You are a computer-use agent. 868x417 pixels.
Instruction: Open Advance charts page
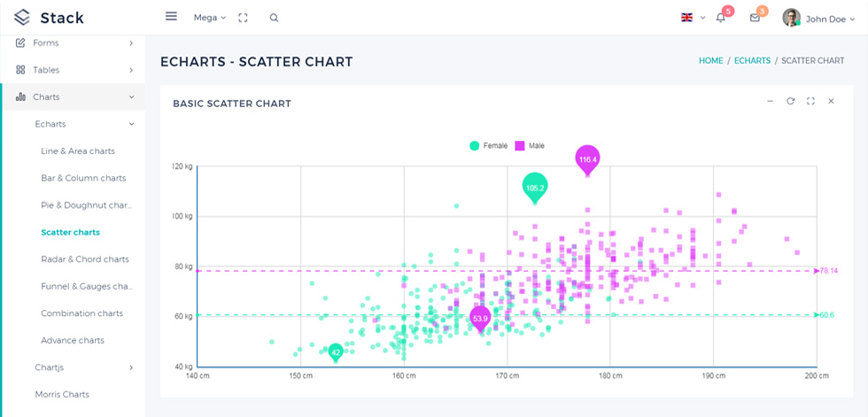(x=73, y=340)
